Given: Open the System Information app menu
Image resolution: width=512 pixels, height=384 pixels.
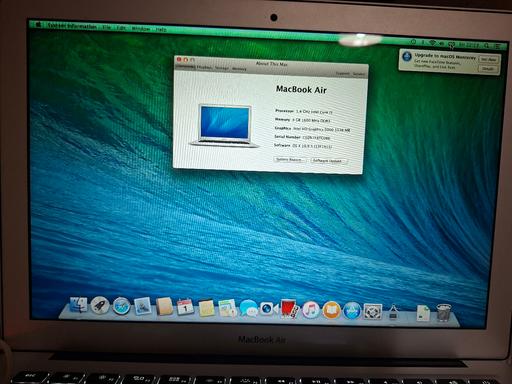Looking at the screenshot, I should click(x=72, y=26).
